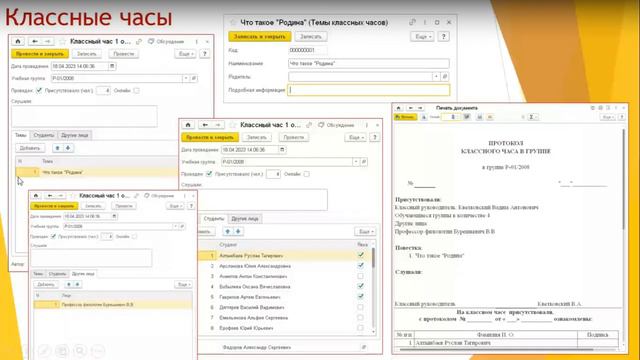640x360 pixels.
Task: Switch to Другие лица tab in window showing Темы list
Action: (75, 136)
